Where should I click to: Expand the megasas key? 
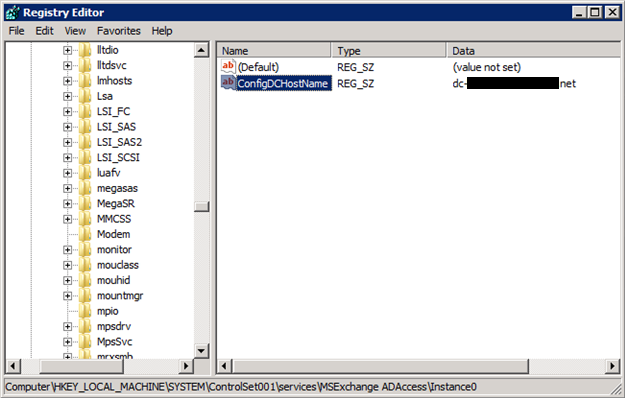pos(67,188)
